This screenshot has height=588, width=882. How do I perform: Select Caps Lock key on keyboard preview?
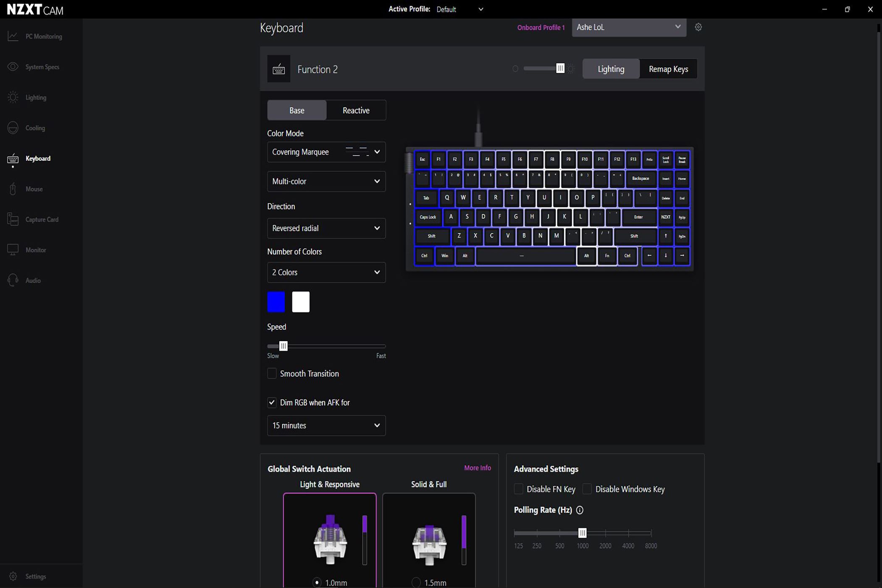[428, 217]
